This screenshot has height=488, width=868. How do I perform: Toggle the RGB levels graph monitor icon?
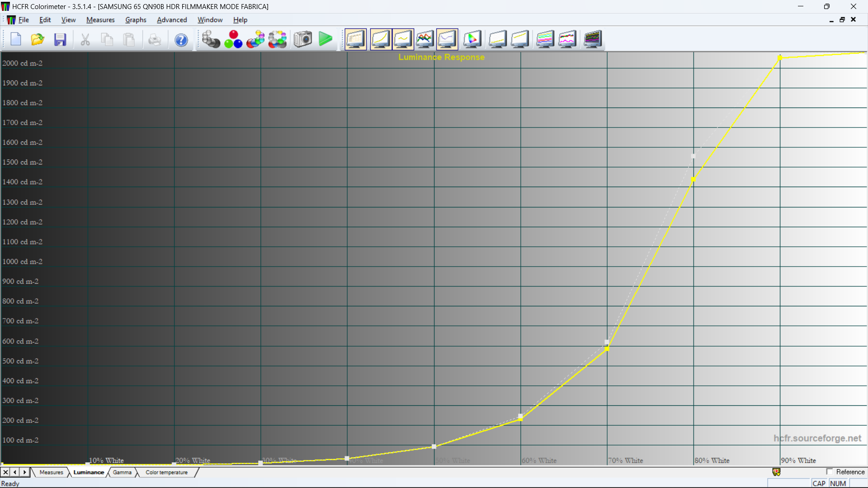pos(425,39)
